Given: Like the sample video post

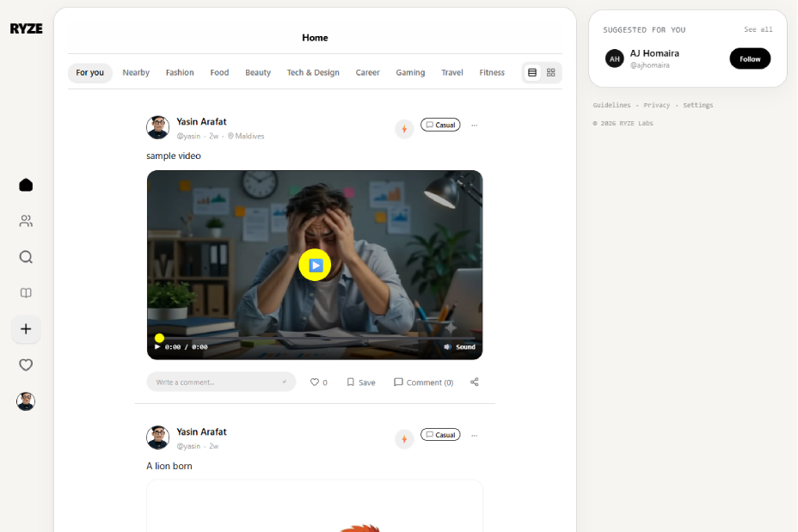Looking at the screenshot, I should [x=318, y=382].
